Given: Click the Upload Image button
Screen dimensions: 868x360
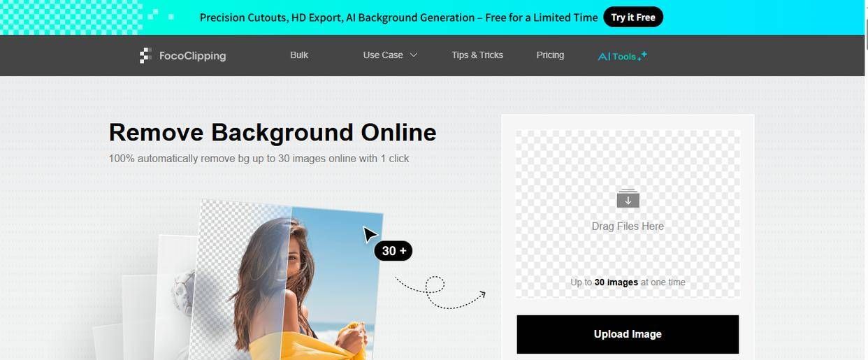Looking at the screenshot, I should click(628, 334).
